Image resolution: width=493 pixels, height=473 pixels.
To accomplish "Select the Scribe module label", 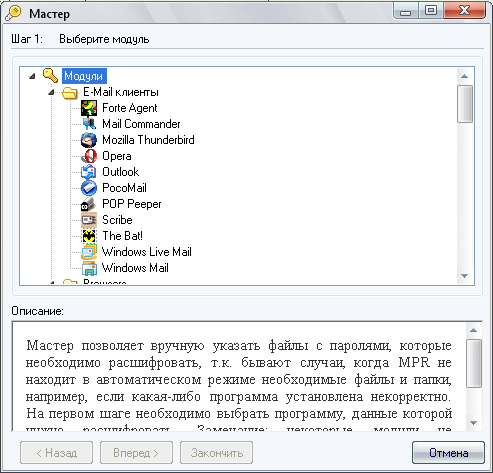I will [x=117, y=220].
